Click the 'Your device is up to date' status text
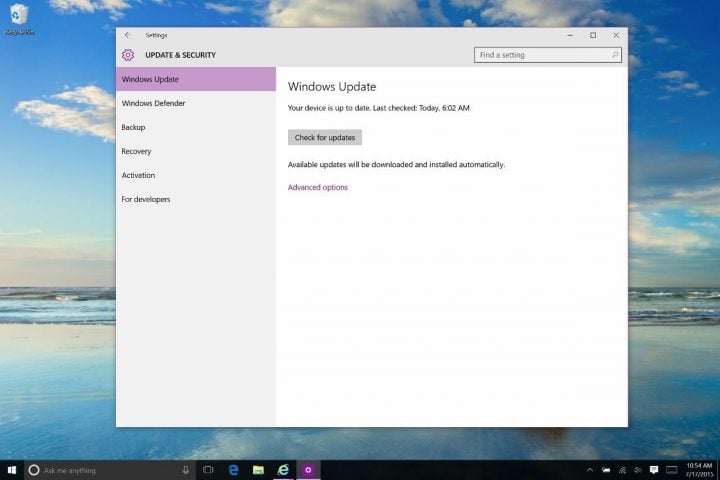720x480 pixels. tap(378, 108)
